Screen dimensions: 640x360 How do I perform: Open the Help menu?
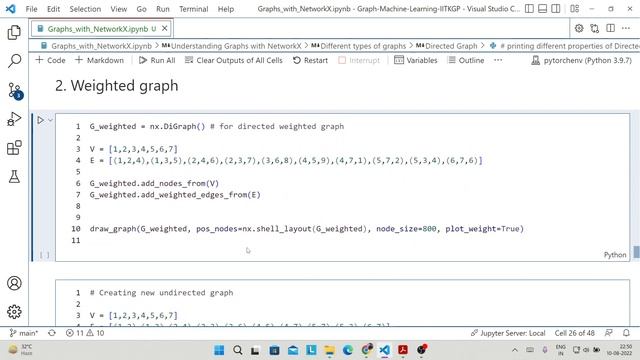pyautogui.click(x=226, y=9)
